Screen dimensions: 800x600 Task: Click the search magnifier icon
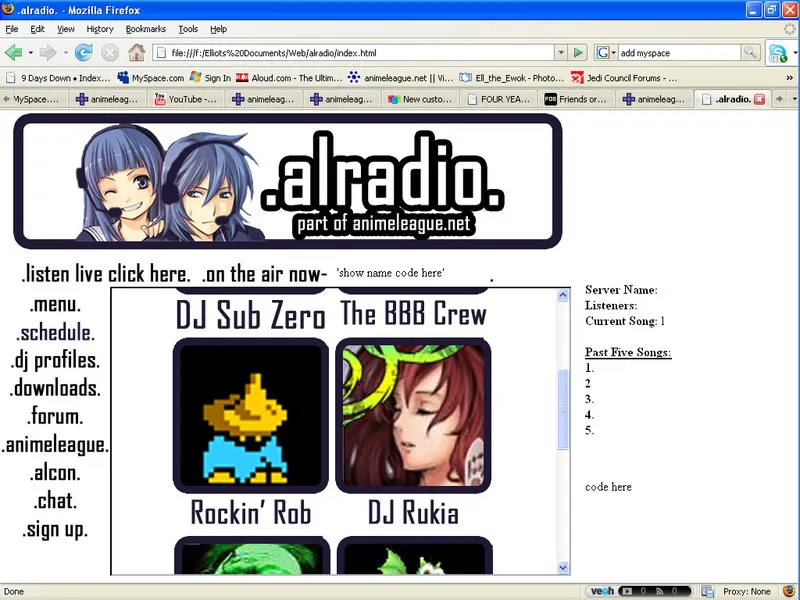750,52
